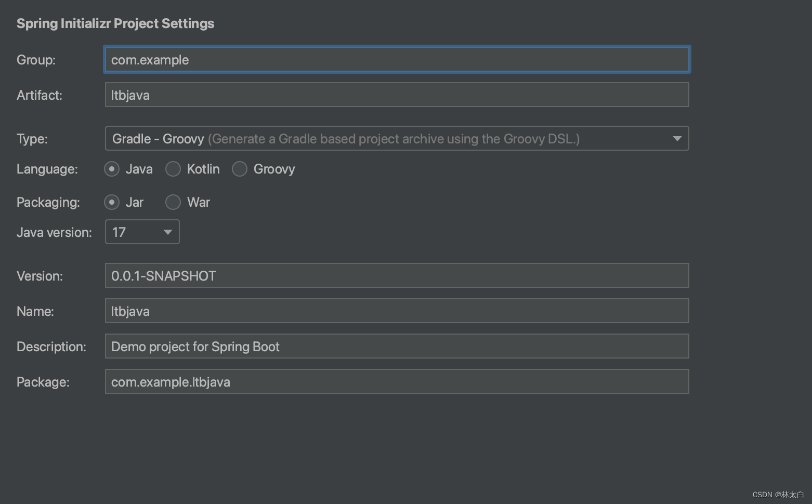Click the Group input field
The width and height of the screenshot is (812, 504).
coord(397,59)
